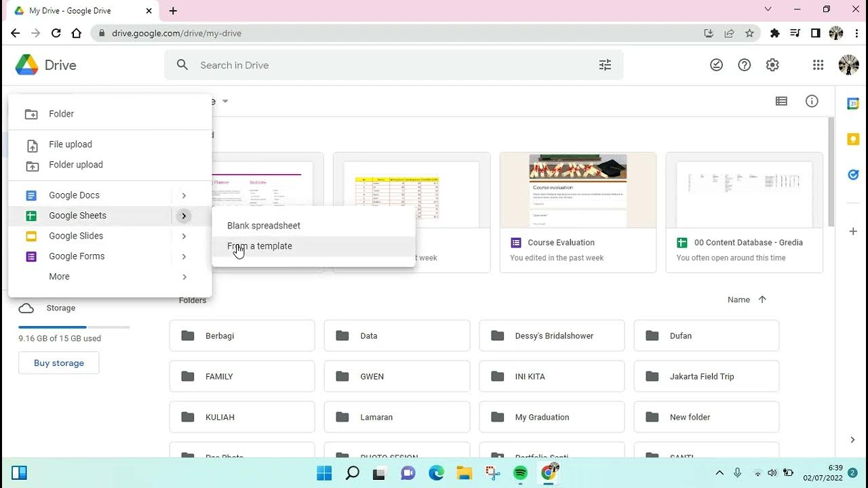Show the details info panel

coord(812,101)
